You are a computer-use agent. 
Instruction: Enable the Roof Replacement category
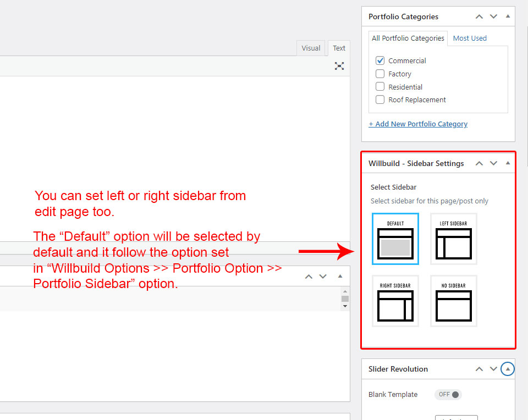pos(380,100)
